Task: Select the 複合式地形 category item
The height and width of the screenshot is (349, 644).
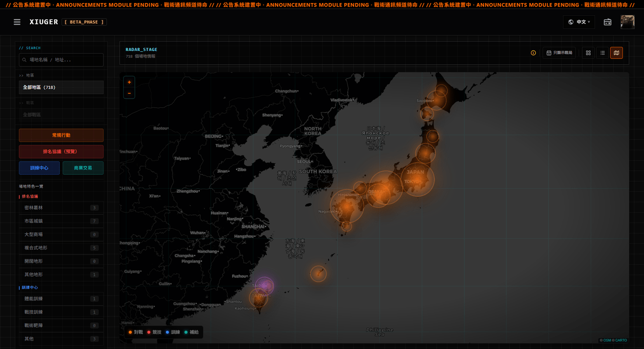Action: (x=61, y=248)
